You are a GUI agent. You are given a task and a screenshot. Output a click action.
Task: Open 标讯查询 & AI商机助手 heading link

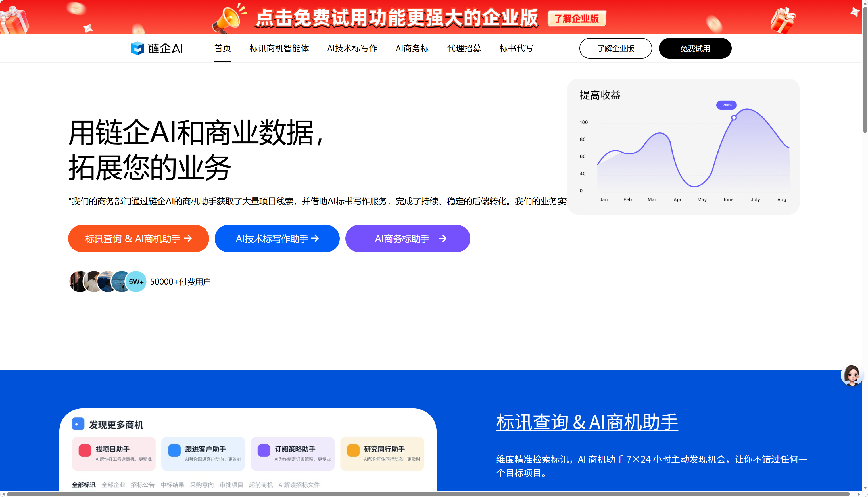[587, 422]
